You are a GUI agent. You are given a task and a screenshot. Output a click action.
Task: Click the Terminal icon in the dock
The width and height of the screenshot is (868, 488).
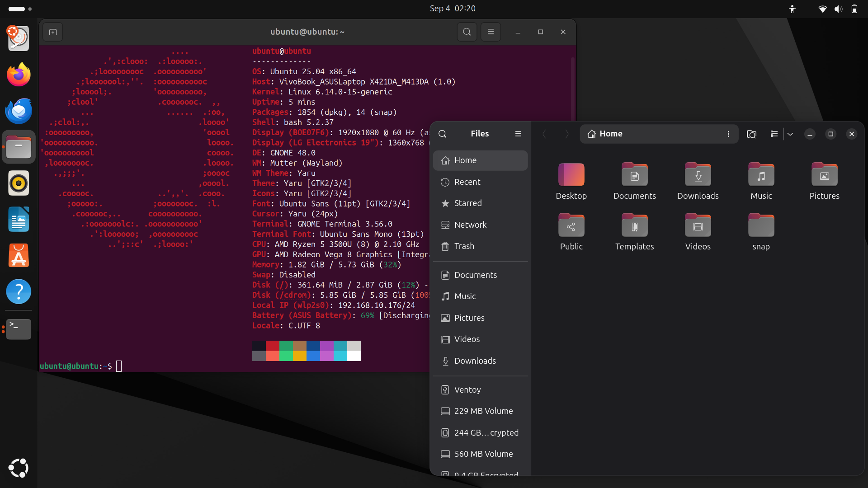coord(19,329)
